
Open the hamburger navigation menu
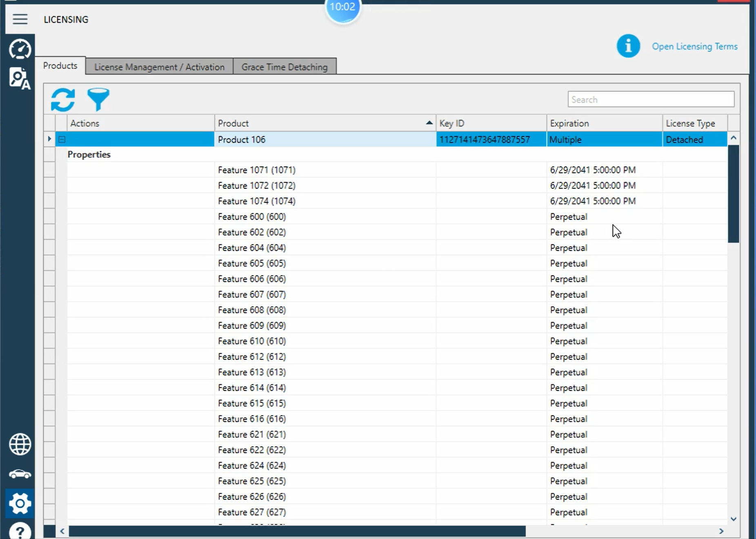tap(20, 19)
